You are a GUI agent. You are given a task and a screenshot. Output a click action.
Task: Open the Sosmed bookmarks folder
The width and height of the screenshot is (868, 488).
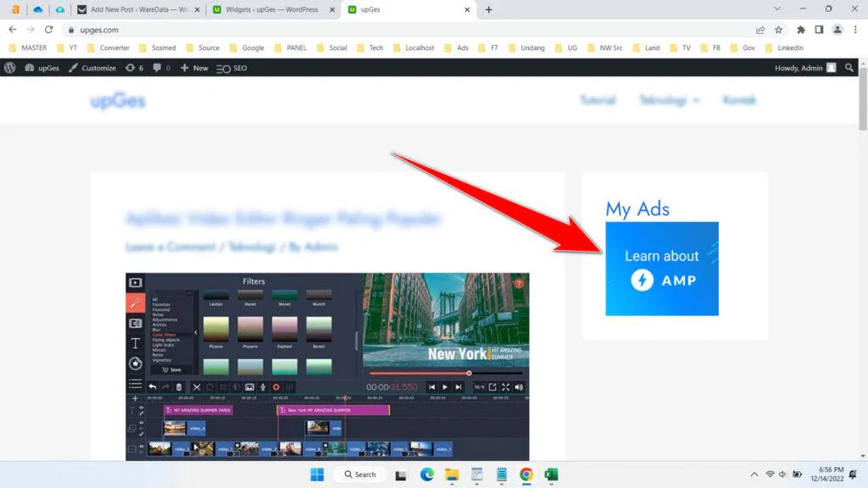(x=158, y=47)
